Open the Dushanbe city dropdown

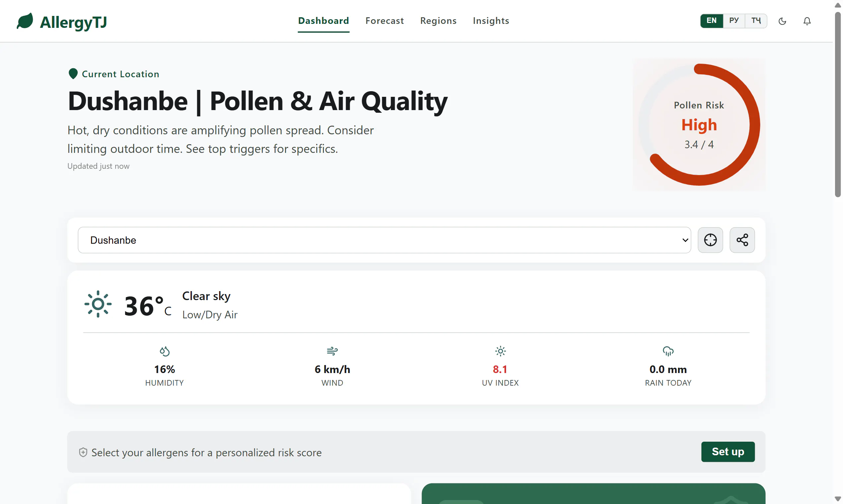384,240
